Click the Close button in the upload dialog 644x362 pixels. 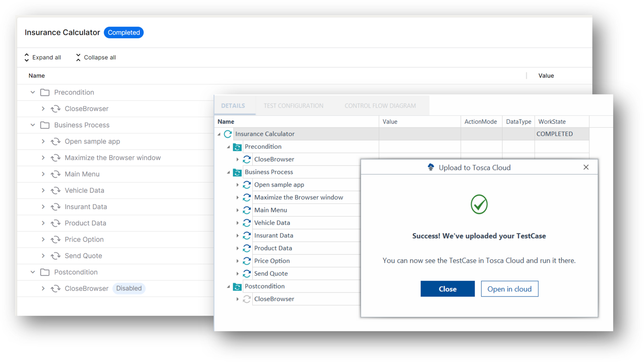[x=447, y=288]
